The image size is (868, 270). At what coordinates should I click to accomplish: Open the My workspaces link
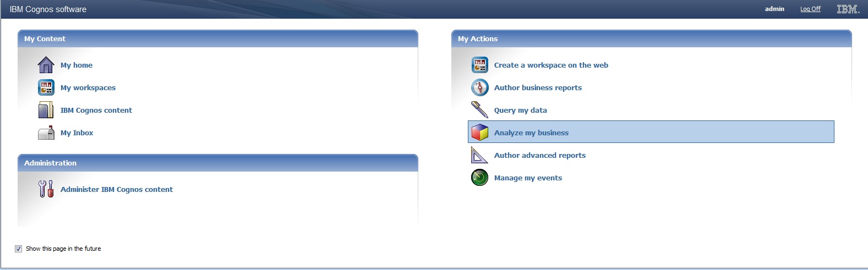click(x=88, y=87)
